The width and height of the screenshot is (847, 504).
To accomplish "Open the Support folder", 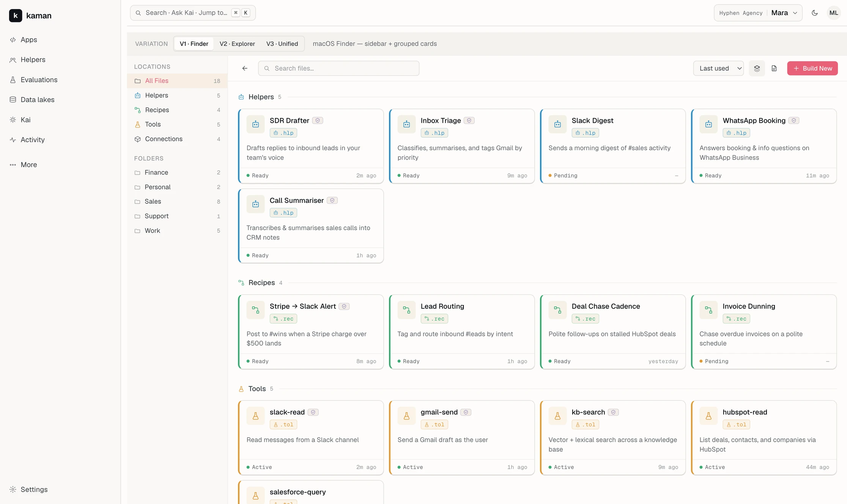I will (x=177, y=216).
